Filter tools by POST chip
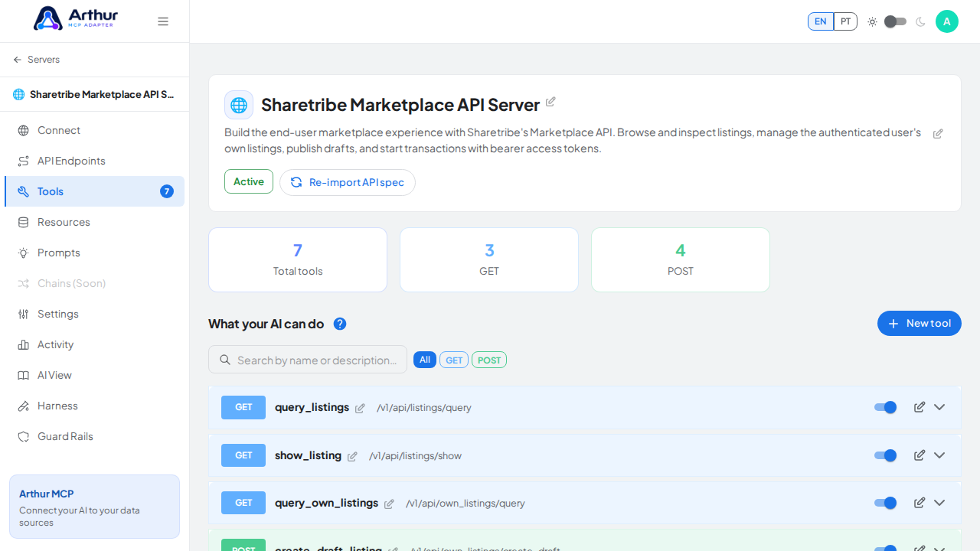The width and height of the screenshot is (980, 551). click(x=489, y=360)
